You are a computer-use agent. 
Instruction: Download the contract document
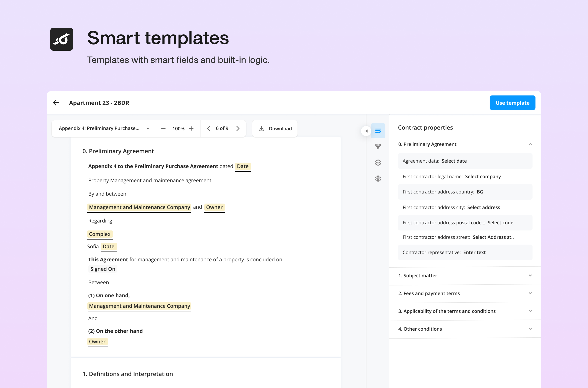274,129
